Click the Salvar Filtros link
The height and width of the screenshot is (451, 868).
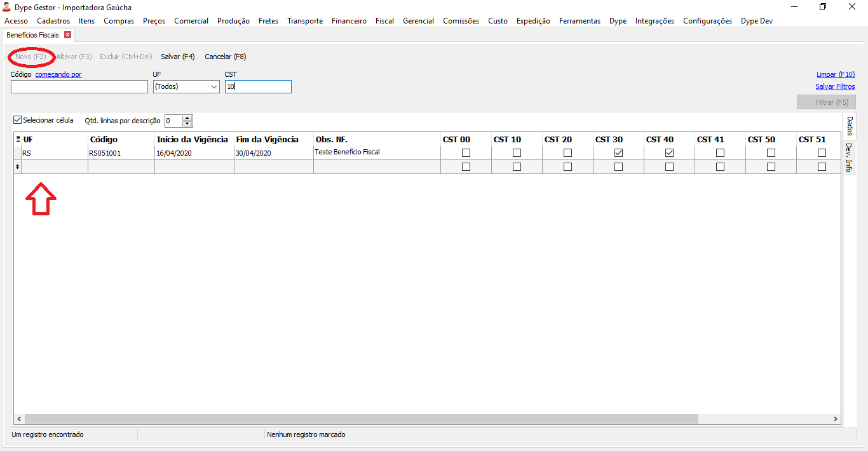[x=835, y=86]
